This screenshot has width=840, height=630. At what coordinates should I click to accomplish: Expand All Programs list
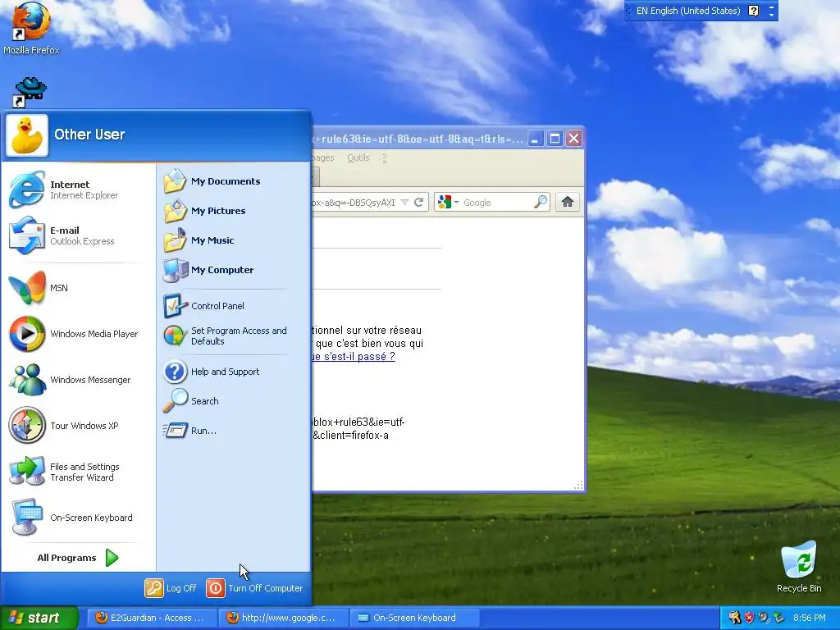(78, 558)
